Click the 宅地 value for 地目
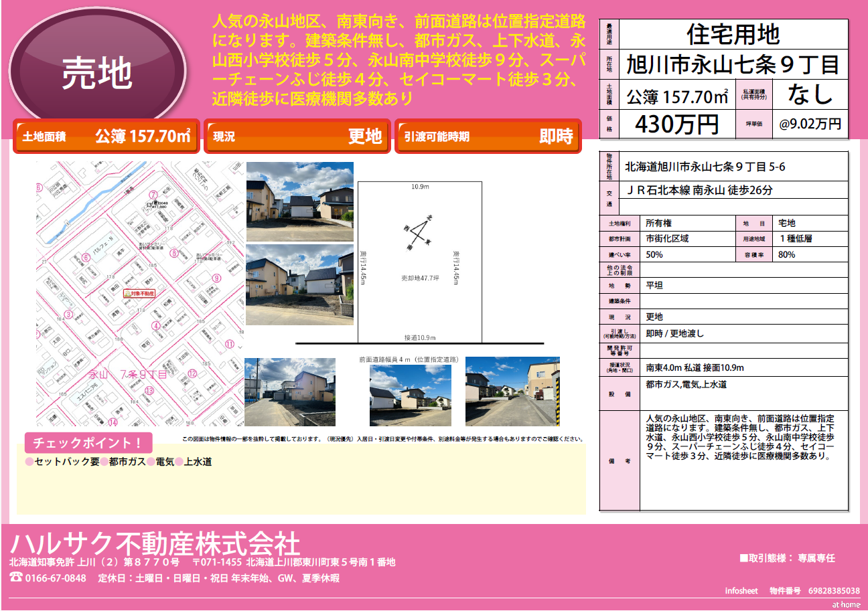The width and height of the screenshot is (868, 611). [x=788, y=223]
